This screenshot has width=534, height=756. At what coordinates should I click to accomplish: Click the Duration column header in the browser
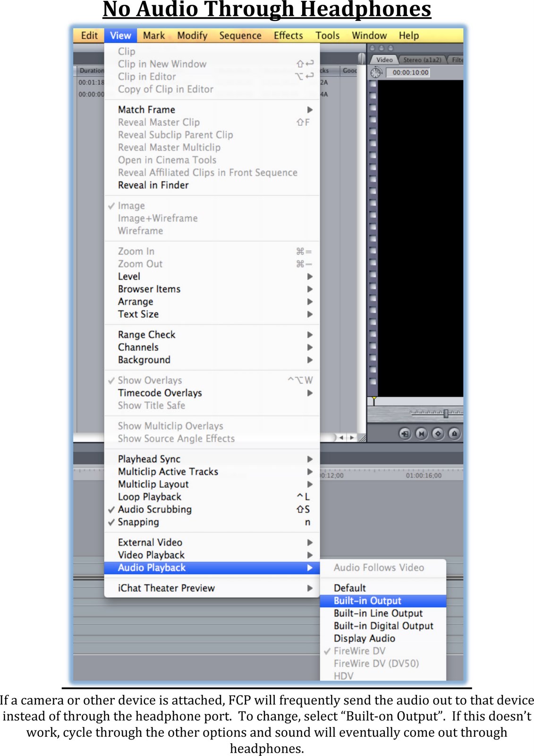tap(91, 70)
